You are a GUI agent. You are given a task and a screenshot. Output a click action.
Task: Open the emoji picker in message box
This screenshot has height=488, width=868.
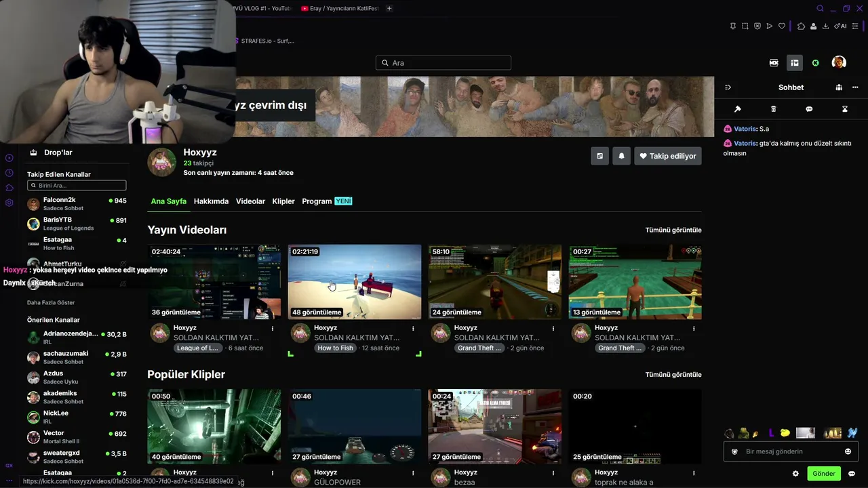coord(848,451)
